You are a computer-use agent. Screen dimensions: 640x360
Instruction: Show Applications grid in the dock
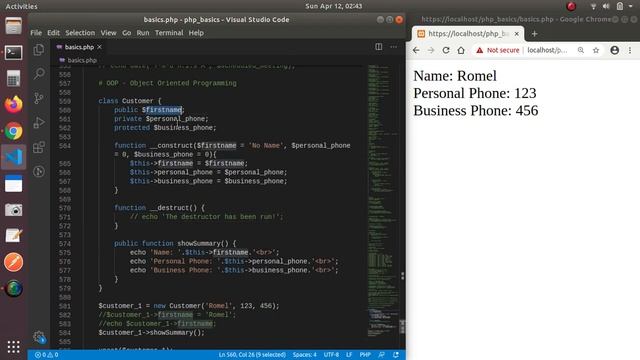(x=13, y=347)
